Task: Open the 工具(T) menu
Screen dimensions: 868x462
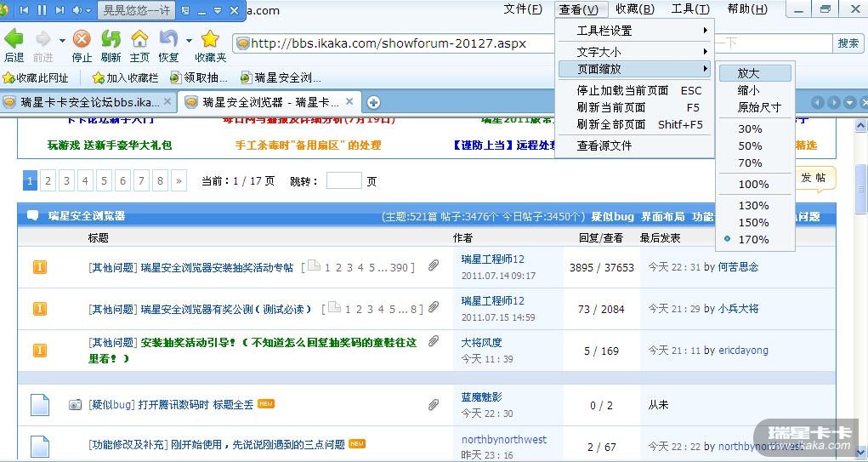Action: (690, 9)
